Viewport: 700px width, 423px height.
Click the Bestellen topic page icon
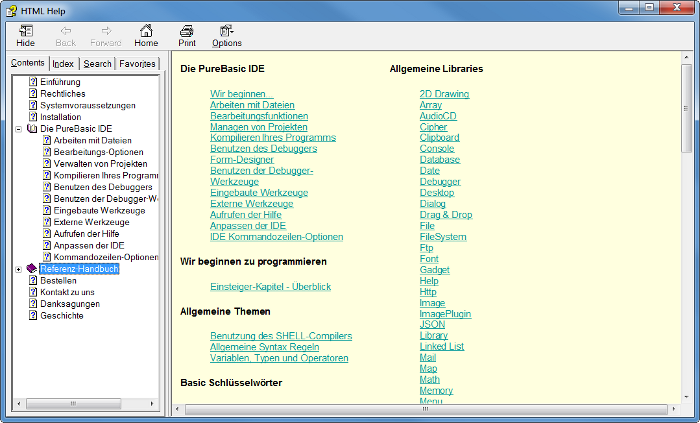click(x=33, y=280)
